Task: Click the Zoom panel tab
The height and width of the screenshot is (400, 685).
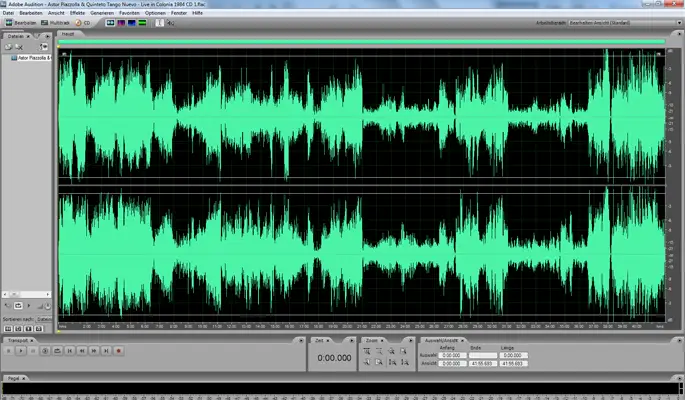Action: (374, 340)
